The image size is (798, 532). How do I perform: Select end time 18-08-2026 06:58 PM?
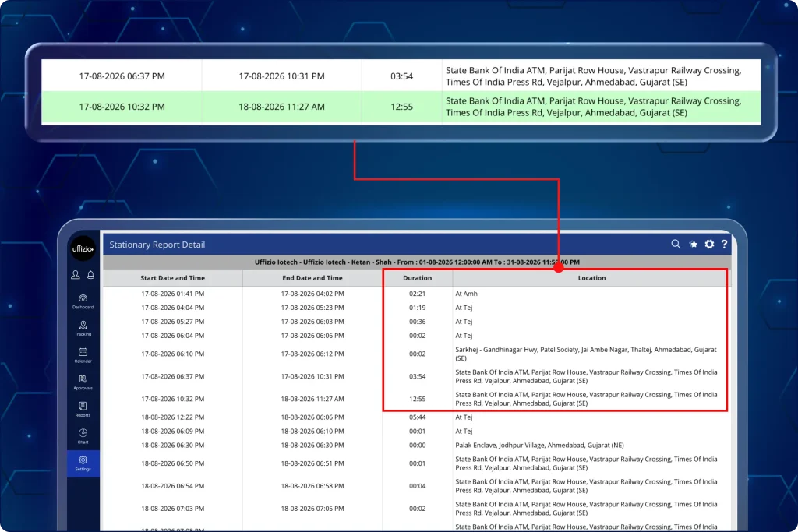tap(312, 486)
